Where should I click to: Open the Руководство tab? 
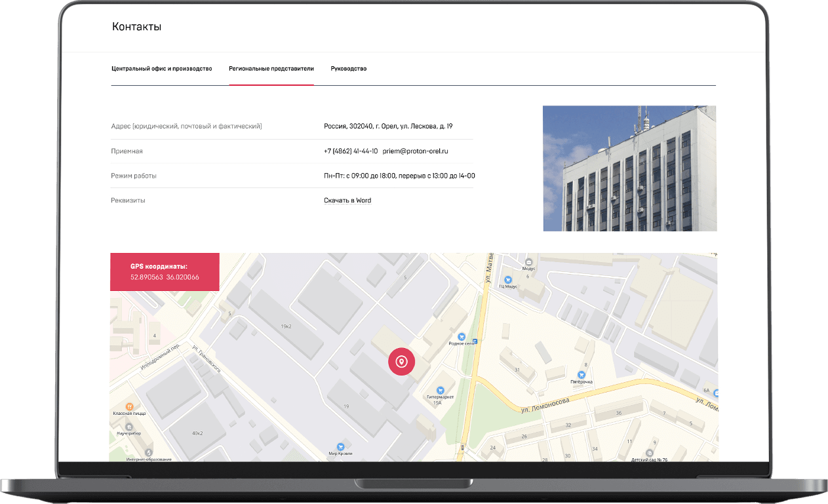pos(348,69)
